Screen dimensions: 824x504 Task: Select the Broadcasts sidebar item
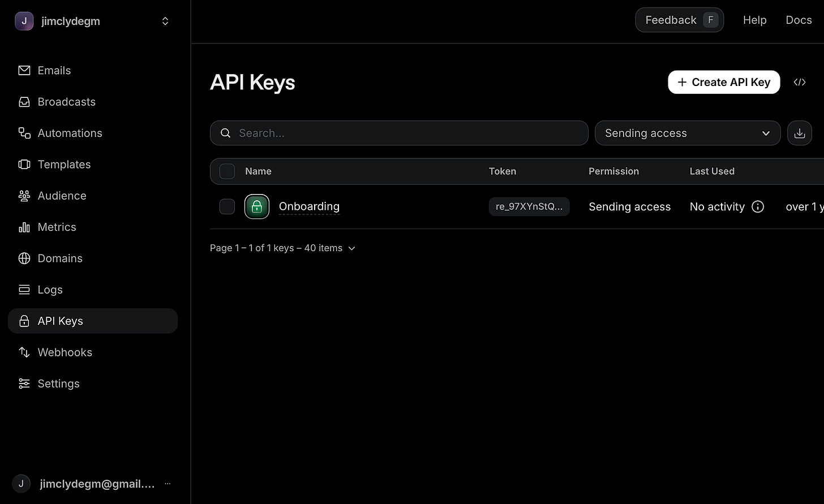(x=66, y=102)
